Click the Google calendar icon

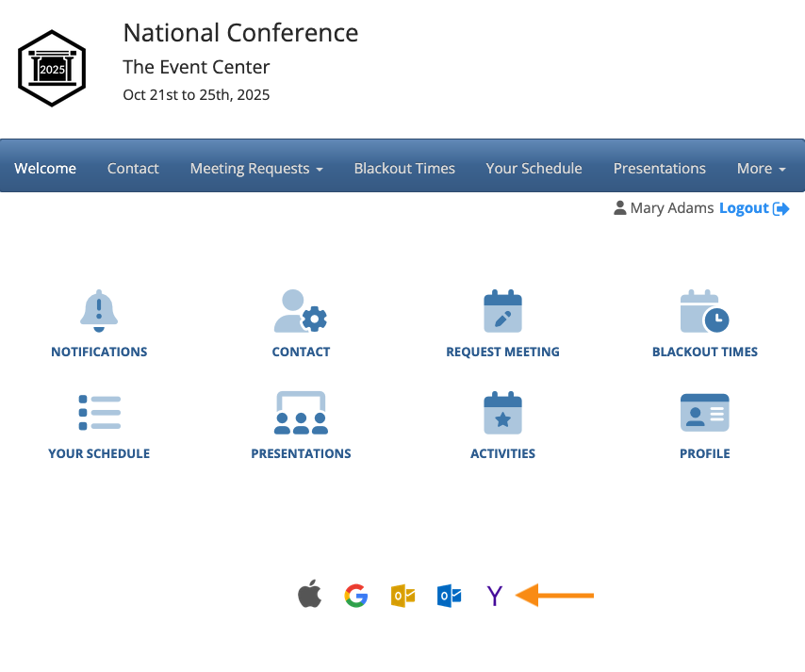pyautogui.click(x=355, y=596)
